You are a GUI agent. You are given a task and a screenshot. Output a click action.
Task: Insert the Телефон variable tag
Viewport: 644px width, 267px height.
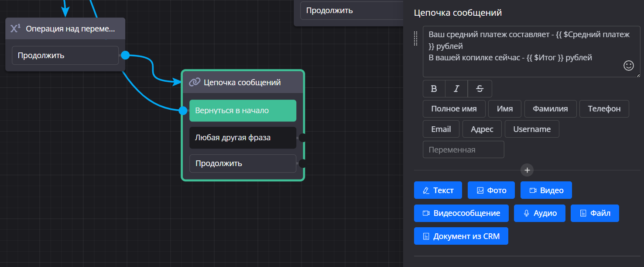[604, 109]
